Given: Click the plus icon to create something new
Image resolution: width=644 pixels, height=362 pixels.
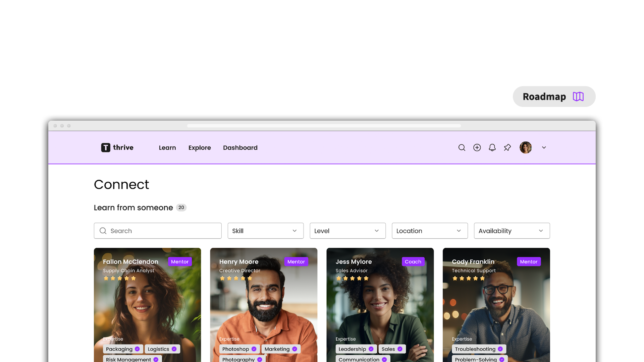Looking at the screenshot, I should pos(477,147).
